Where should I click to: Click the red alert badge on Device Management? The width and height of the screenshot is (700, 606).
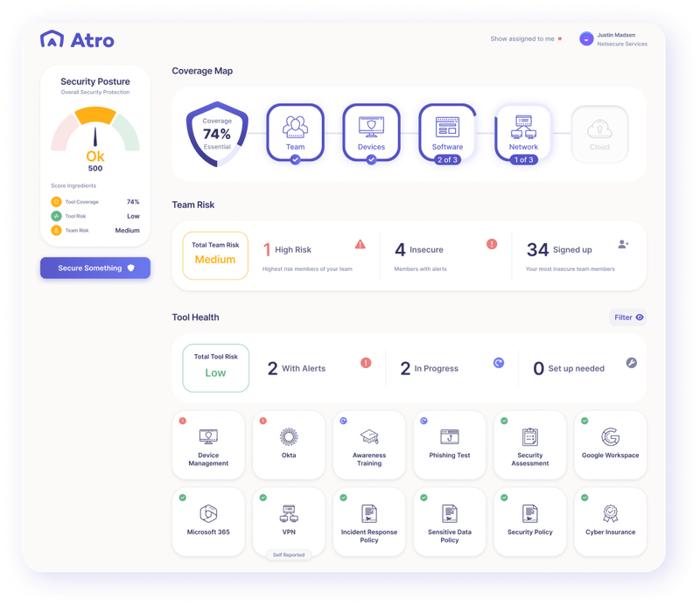[x=183, y=420]
